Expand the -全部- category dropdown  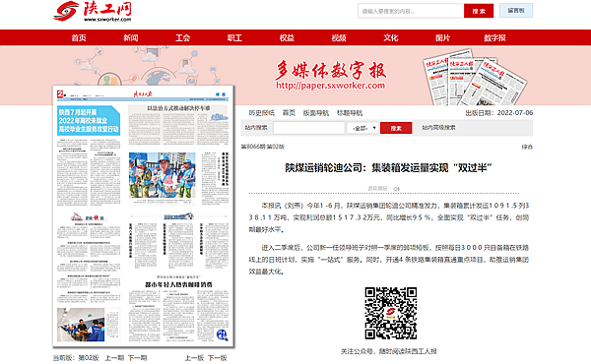(x=362, y=128)
